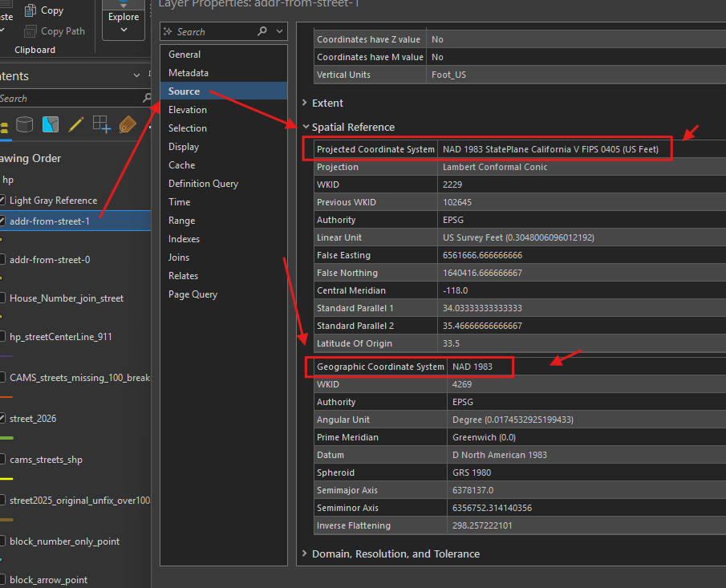Viewport: 726px width, 588px height.
Task: Open the Cache tab
Action: pyautogui.click(x=224, y=164)
